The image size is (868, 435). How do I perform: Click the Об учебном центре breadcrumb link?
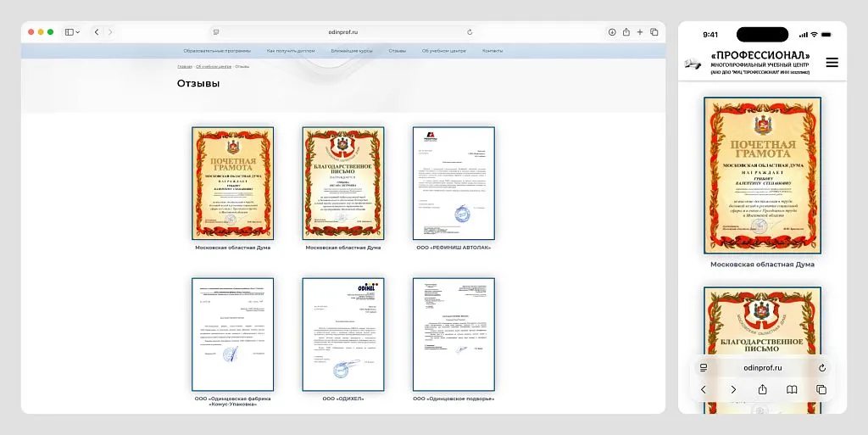coord(214,65)
